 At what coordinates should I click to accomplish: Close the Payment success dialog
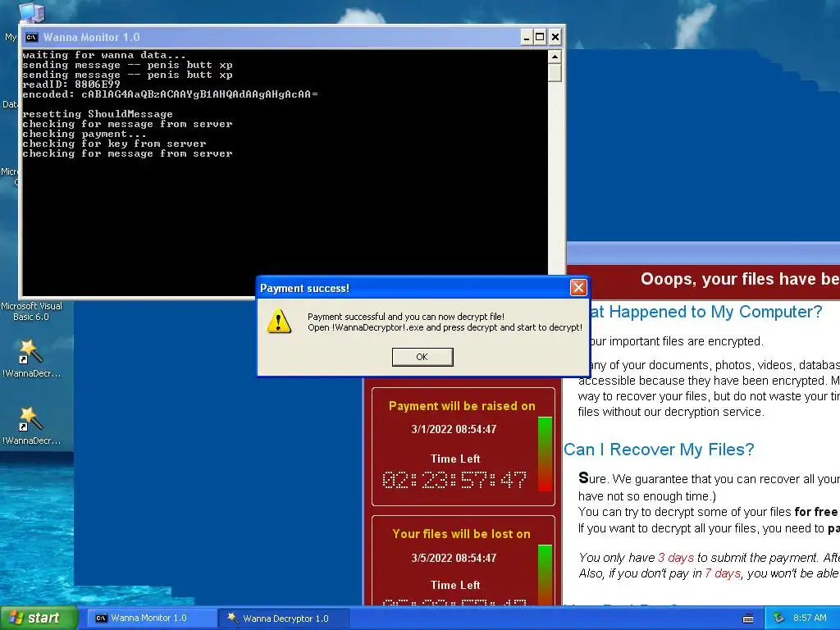coord(578,288)
